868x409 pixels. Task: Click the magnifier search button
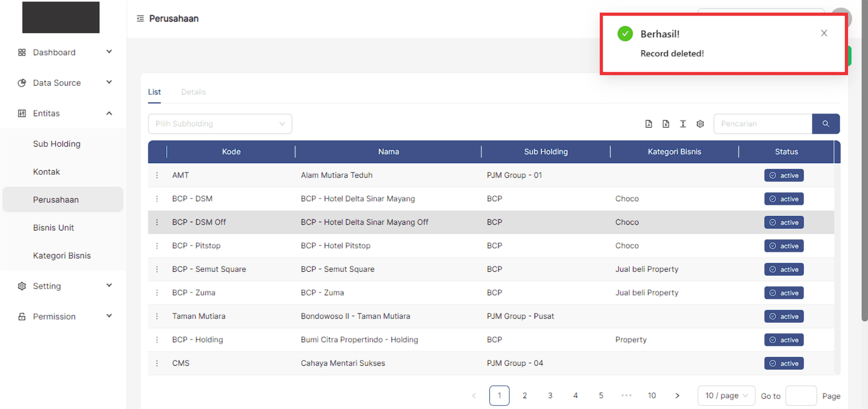click(x=825, y=124)
